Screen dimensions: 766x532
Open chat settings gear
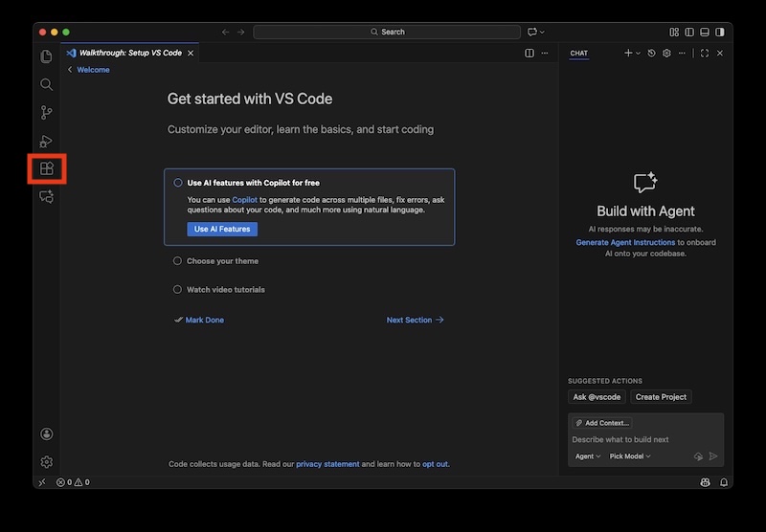(666, 53)
